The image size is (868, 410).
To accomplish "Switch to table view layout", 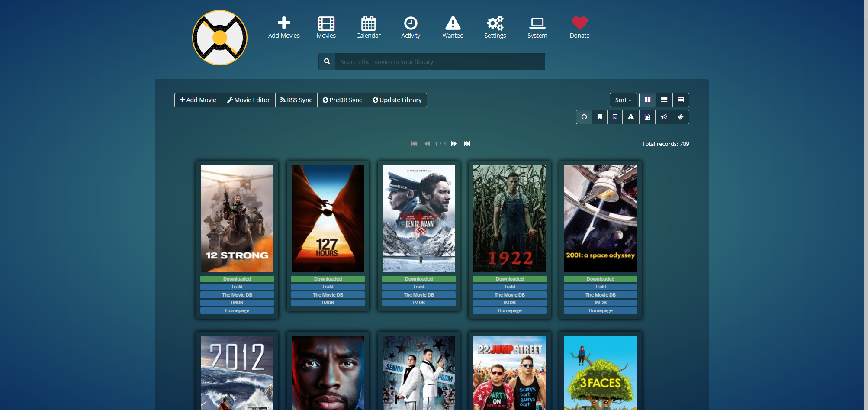I will (681, 100).
